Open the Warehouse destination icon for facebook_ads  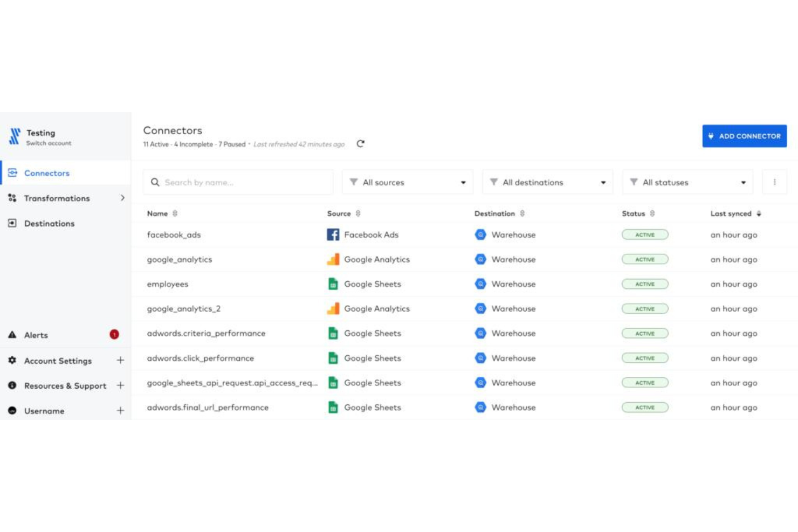tap(480, 234)
